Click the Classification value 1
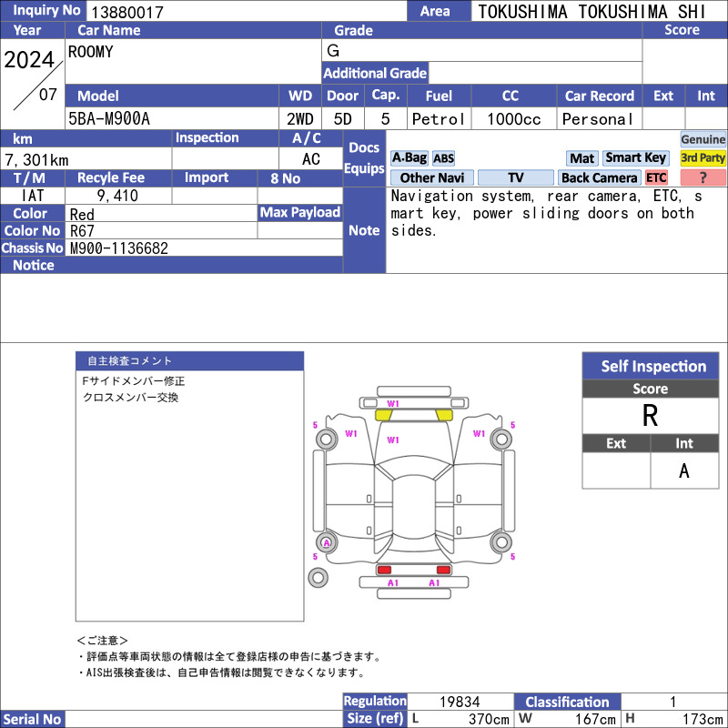Image resolution: width=728 pixels, height=728 pixels. [x=672, y=702]
